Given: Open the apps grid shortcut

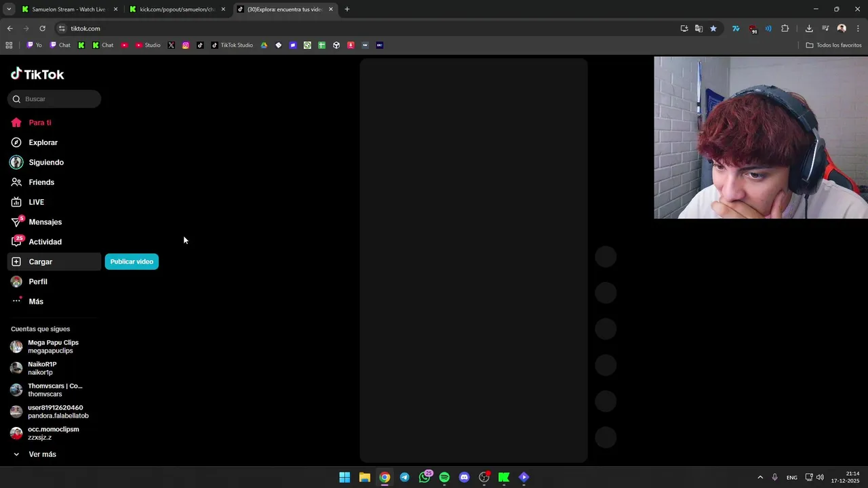Looking at the screenshot, I should tap(9, 45).
